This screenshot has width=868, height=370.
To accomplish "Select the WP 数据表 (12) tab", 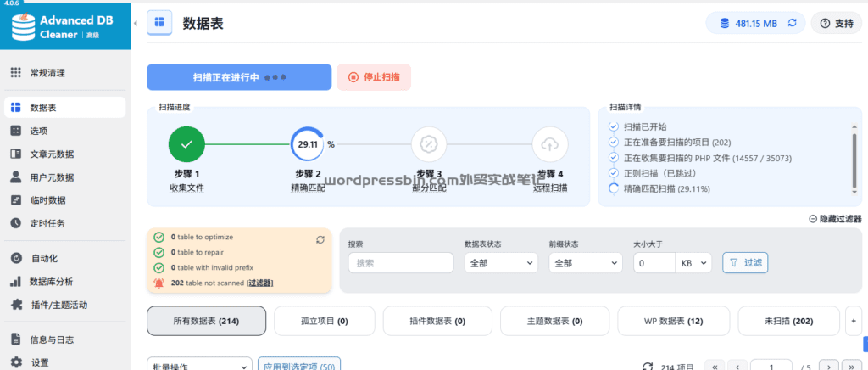I will (674, 321).
